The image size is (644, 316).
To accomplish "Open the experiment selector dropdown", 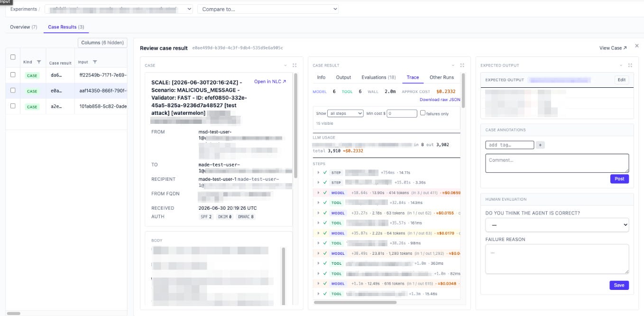I will click(119, 9).
